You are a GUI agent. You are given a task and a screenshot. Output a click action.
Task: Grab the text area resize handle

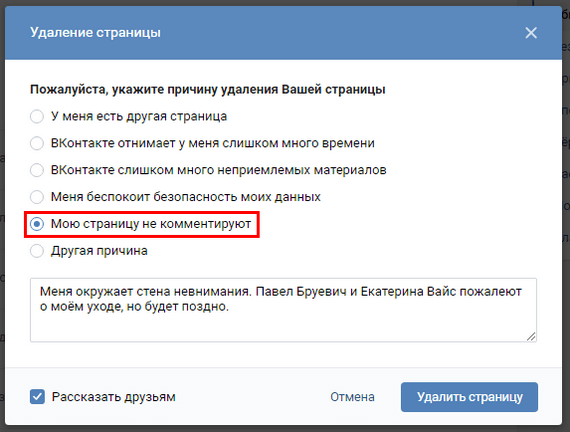(531, 337)
